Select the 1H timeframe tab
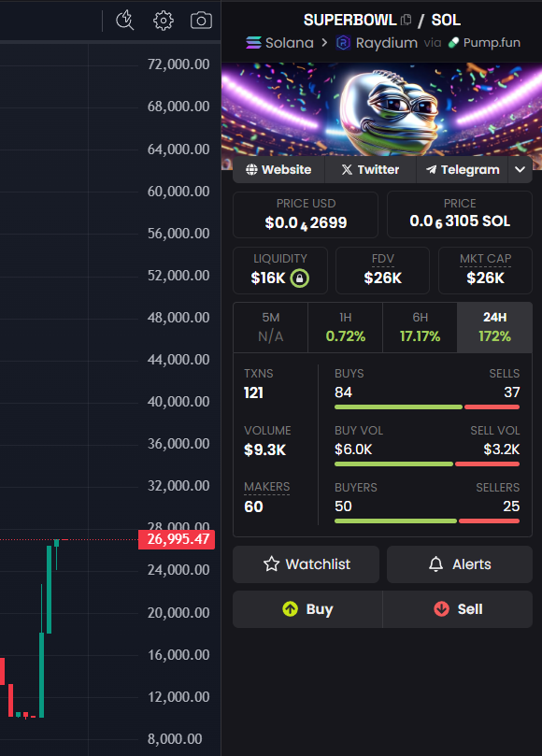Viewport: 542px width, 756px height. (x=345, y=327)
